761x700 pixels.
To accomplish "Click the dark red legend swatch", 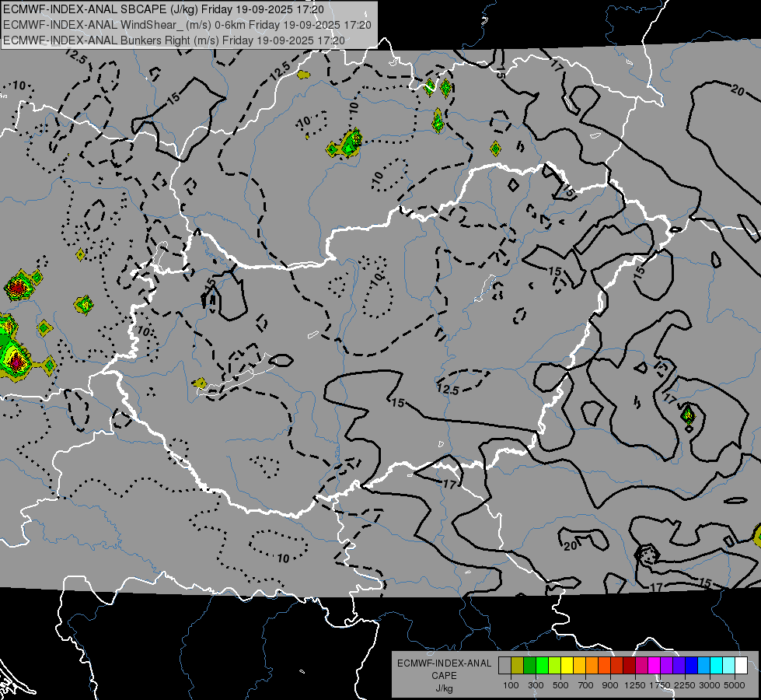I will tap(629, 665).
